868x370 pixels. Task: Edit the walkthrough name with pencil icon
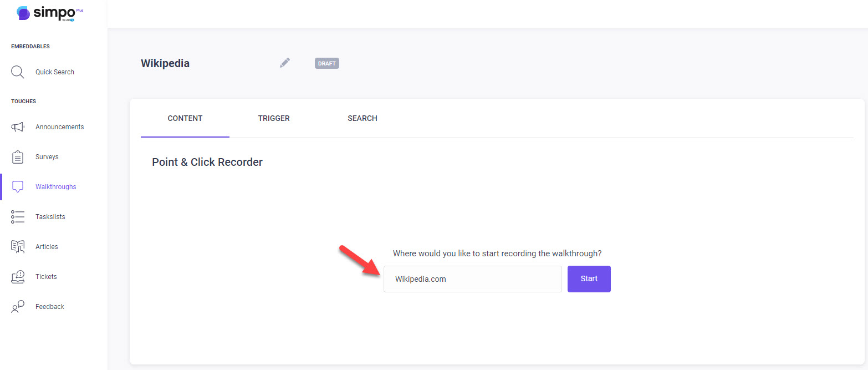coord(285,63)
